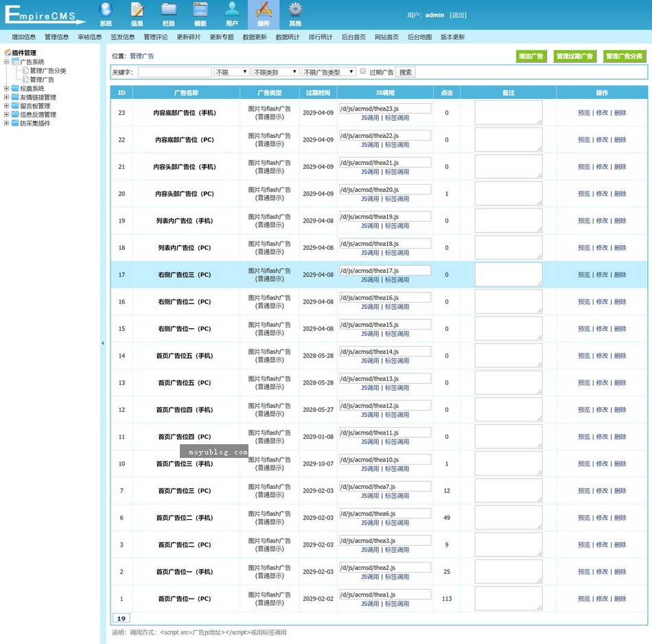The image size is (652, 644).
Task: Click the EmpireCMS logo
Action: click(44, 14)
